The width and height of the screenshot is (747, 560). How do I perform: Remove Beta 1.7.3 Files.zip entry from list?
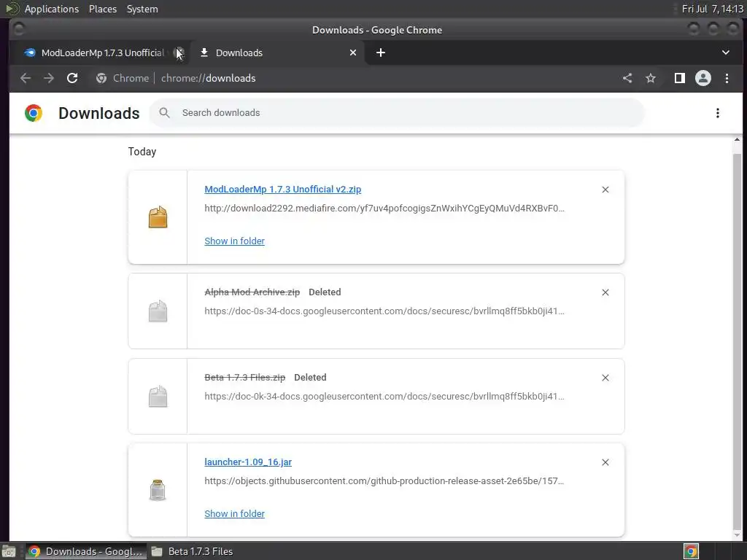click(x=605, y=378)
